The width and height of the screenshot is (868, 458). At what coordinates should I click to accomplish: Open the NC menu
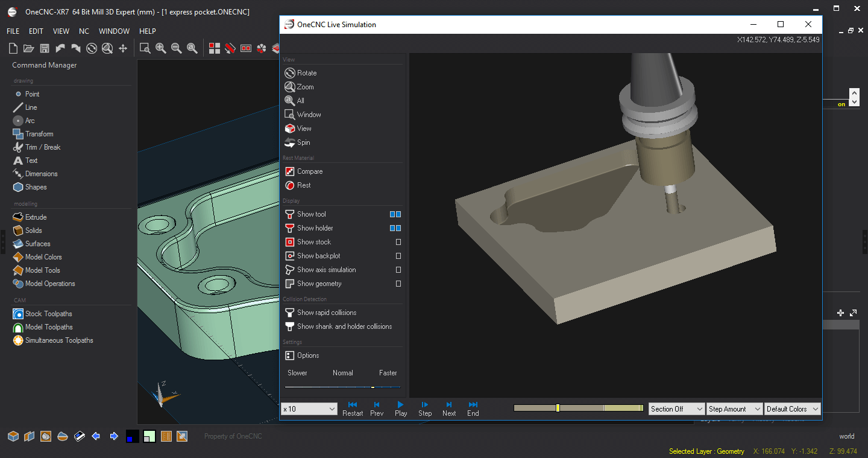click(84, 31)
